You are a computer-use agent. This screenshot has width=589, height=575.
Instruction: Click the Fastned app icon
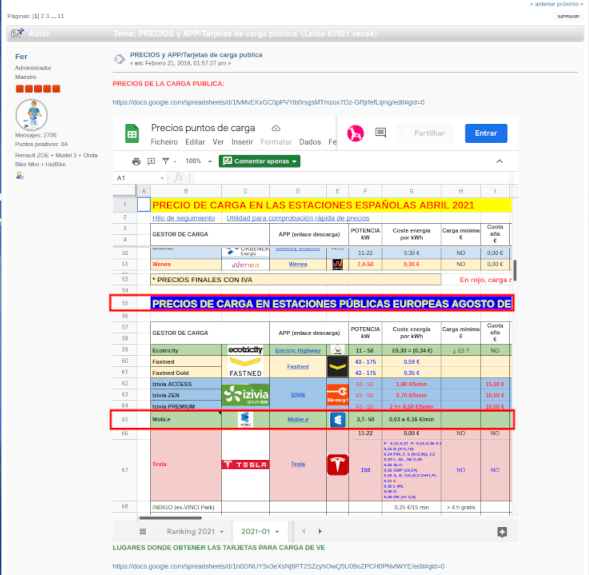pyautogui.click(x=338, y=367)
